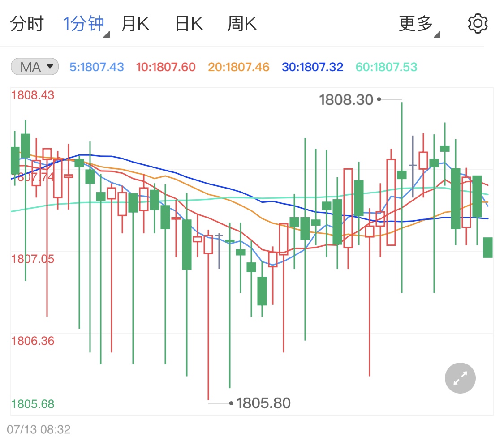Click the 20:1807.46 MA value
The width and height of the screenshot is (504, 437).
(x=238, y=67)
